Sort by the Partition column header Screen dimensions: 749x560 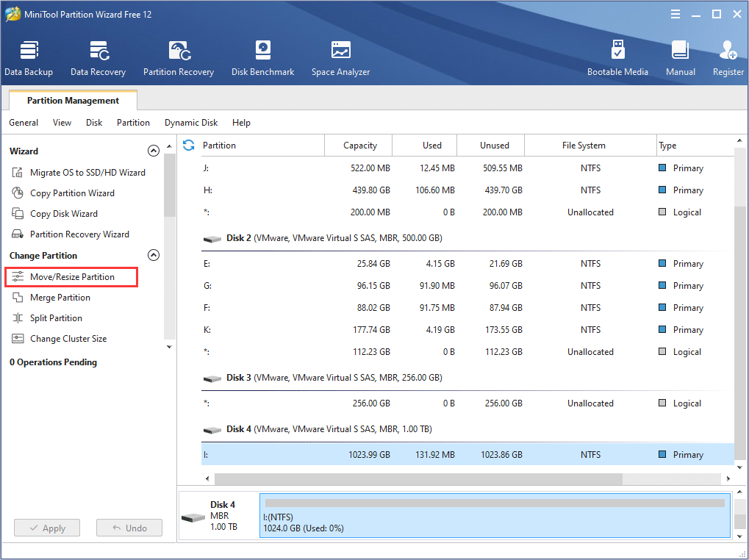(262, 145)
